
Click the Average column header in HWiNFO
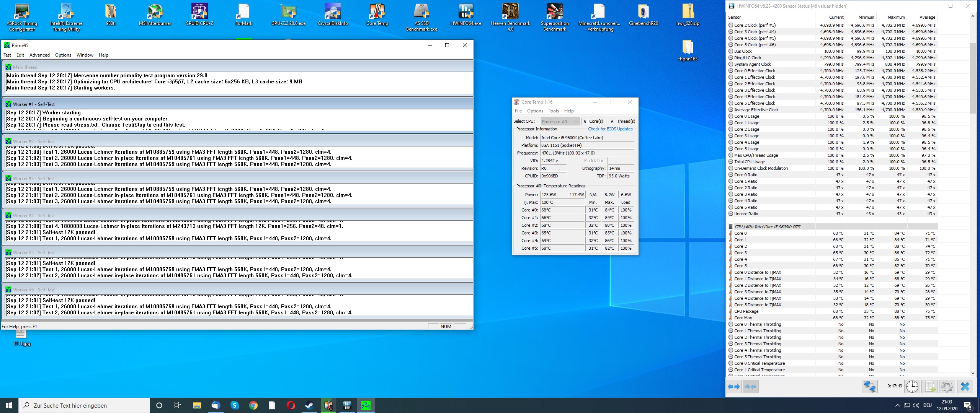coord(922,17)
